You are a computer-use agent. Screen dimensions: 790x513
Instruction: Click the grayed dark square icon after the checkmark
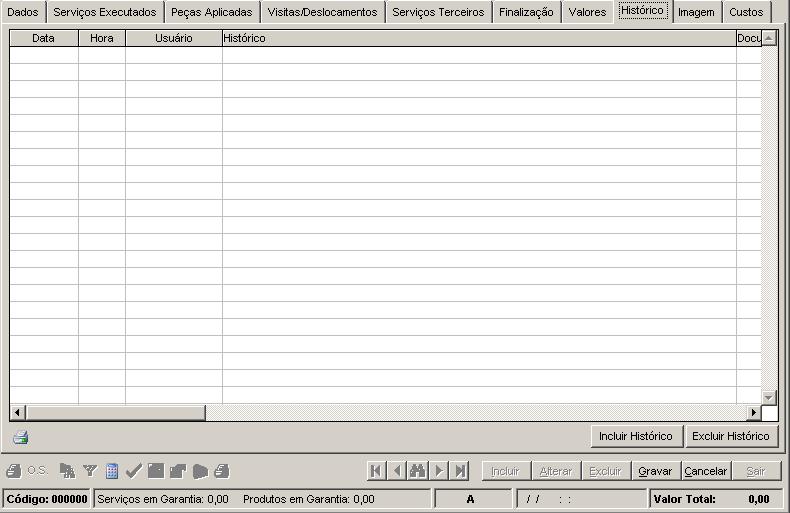click(x=156, y=471)
